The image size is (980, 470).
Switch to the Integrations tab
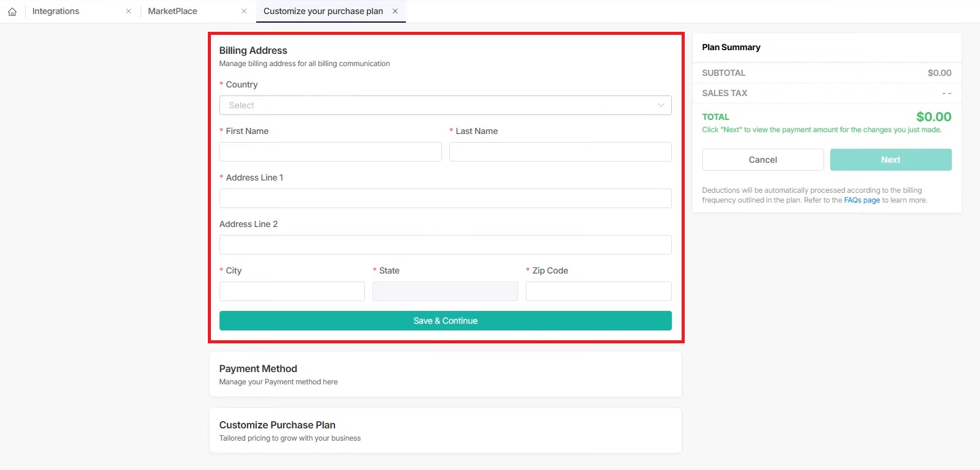click(56, 11)
